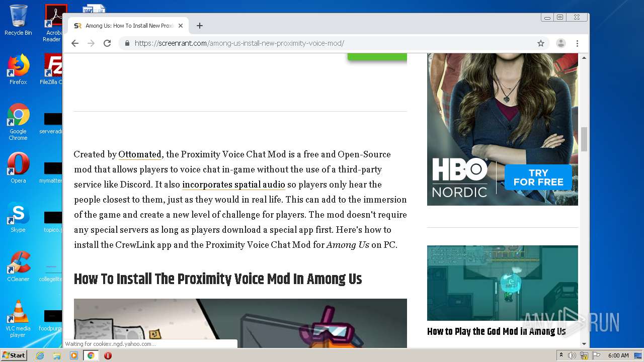Click scrollbar down arrow
644x362 pixels.
click(x=584, y=344)
